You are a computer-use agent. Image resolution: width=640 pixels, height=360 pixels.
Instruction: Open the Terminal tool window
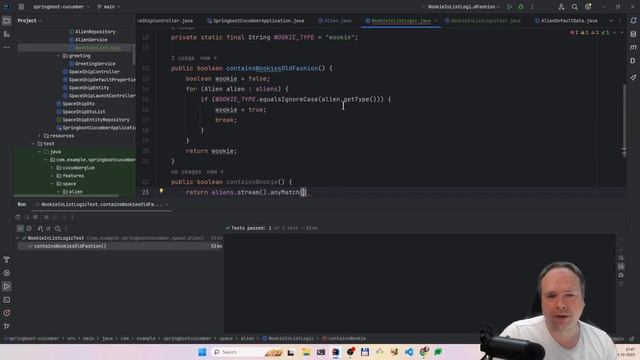click(7, 300)
